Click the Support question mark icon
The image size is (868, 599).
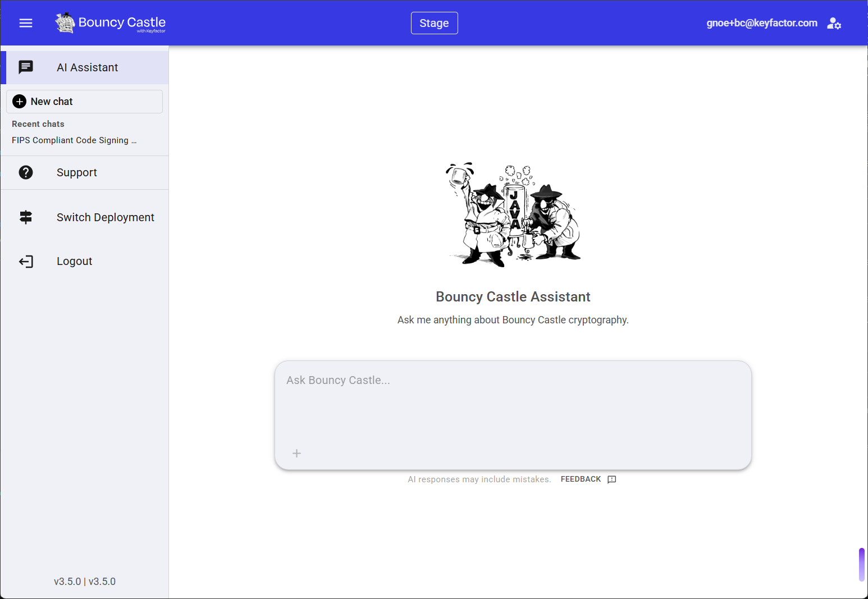[26, 172]
